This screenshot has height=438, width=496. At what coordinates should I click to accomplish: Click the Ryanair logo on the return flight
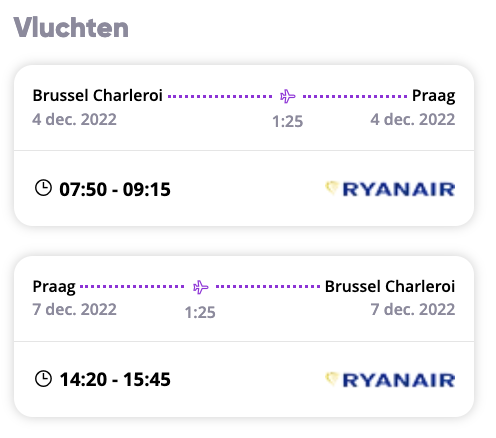coord(390,380)
